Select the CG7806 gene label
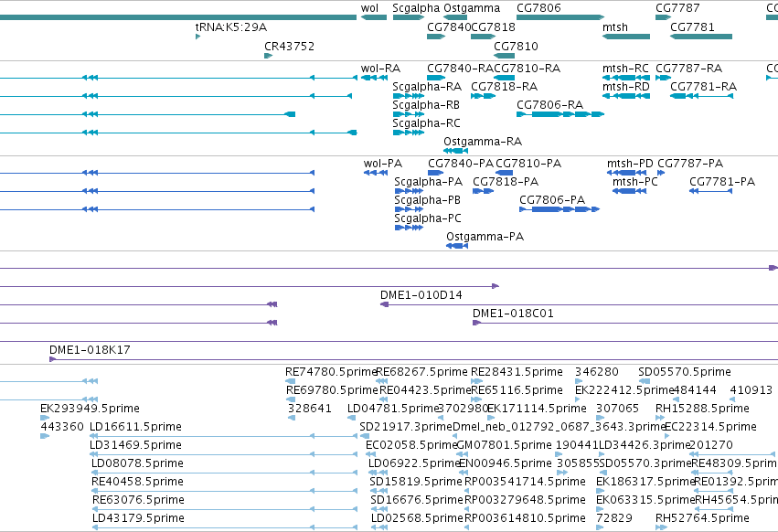This screenshot has height=532, width=778. 538,8
